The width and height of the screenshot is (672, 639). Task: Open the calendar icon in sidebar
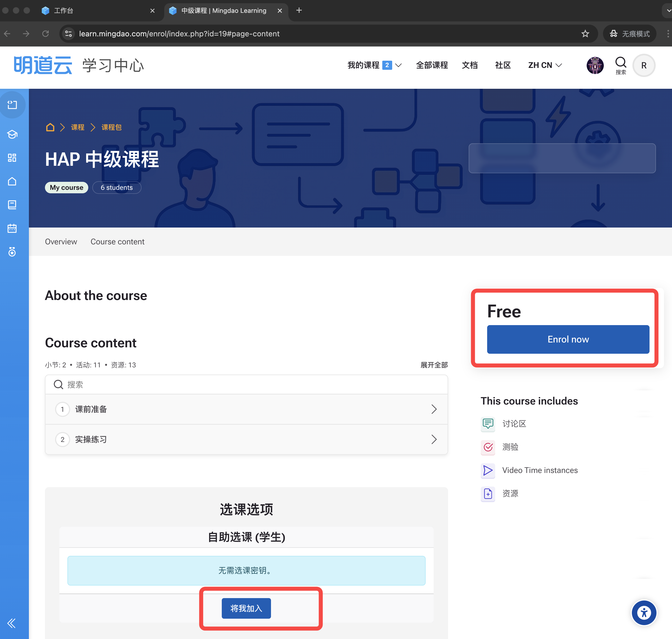pyautogui.click(x=12, y=228)
